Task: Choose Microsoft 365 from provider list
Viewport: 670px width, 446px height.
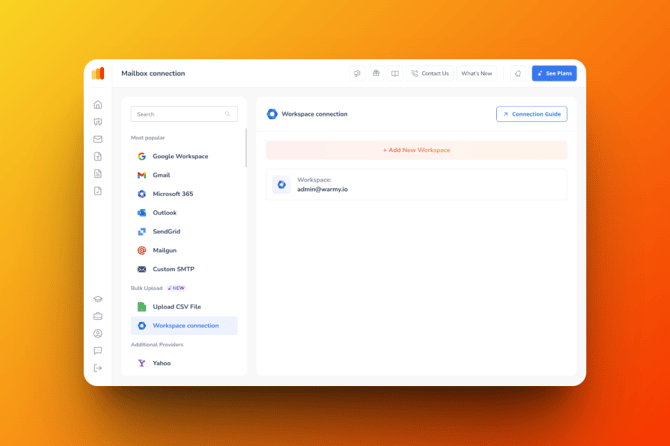Action: tap(172, 194)
